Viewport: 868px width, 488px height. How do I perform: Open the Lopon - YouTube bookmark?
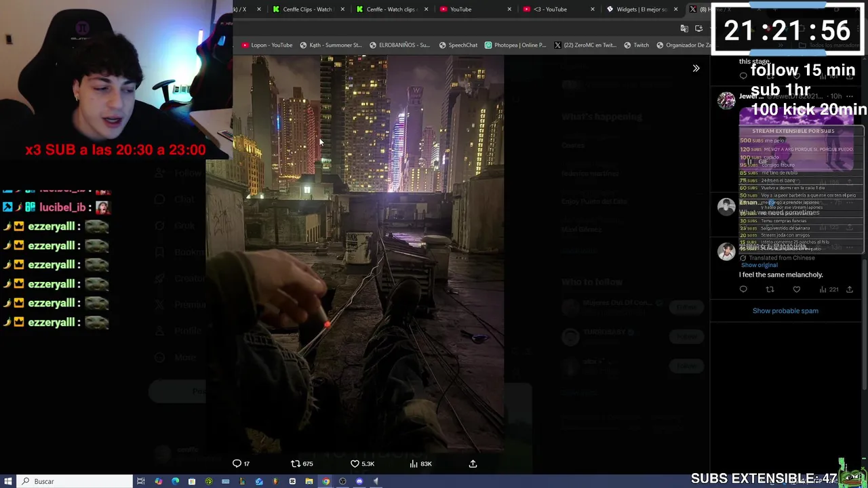coord(267,45)
